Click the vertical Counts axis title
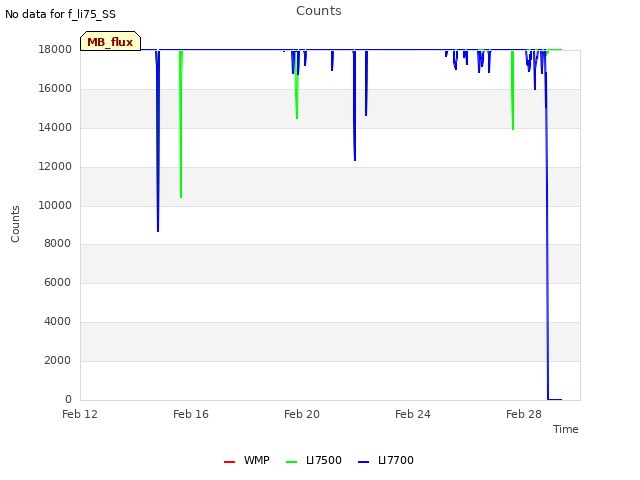640x480 pixels. (15, 224)
